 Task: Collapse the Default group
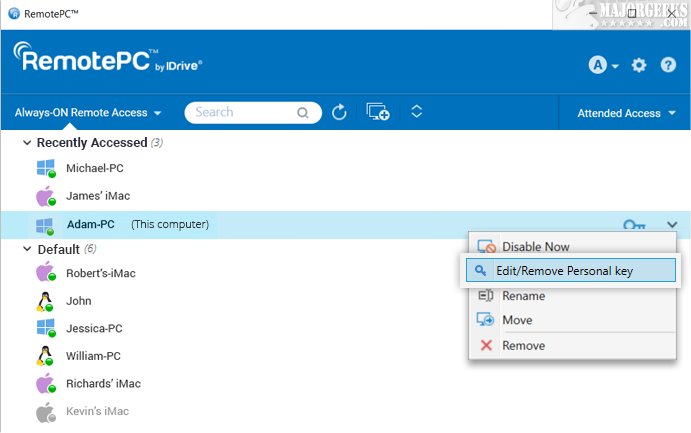(x=27, y=249)
